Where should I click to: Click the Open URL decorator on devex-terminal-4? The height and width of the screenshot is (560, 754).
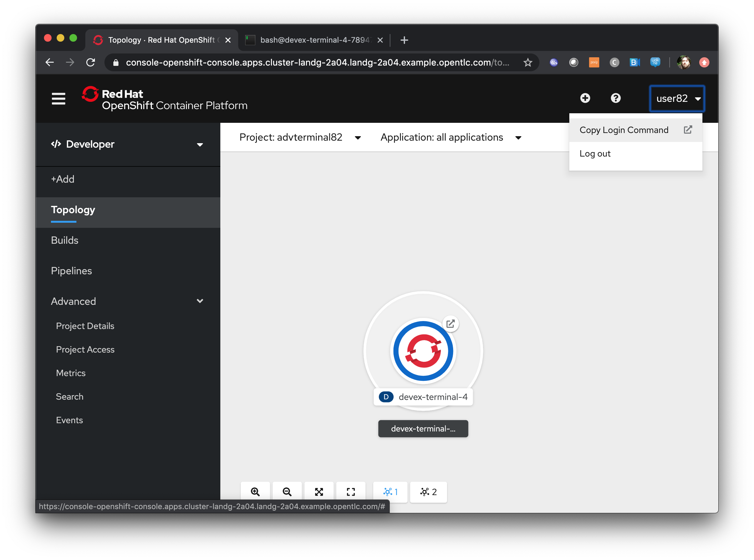(451, 324)
